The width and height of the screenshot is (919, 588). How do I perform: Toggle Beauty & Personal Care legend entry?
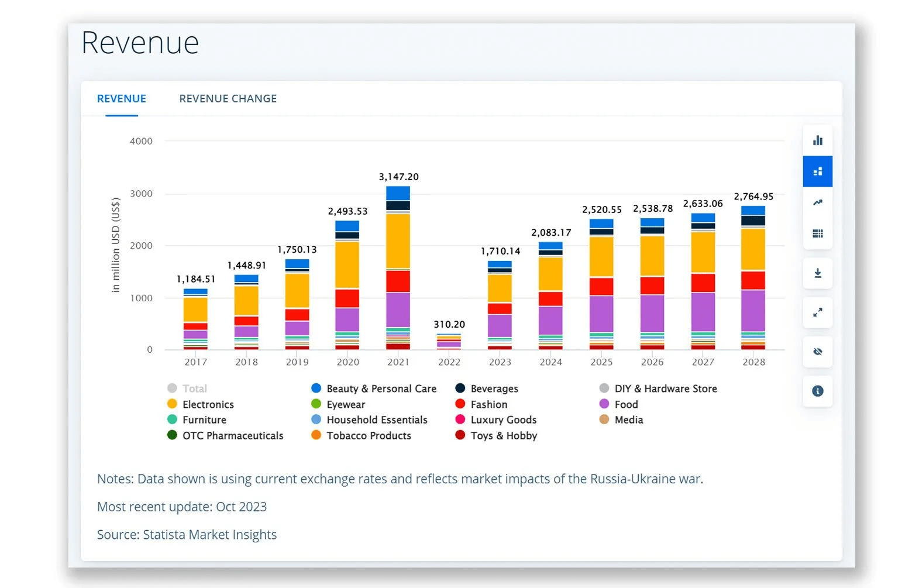(x=381, y=388)
